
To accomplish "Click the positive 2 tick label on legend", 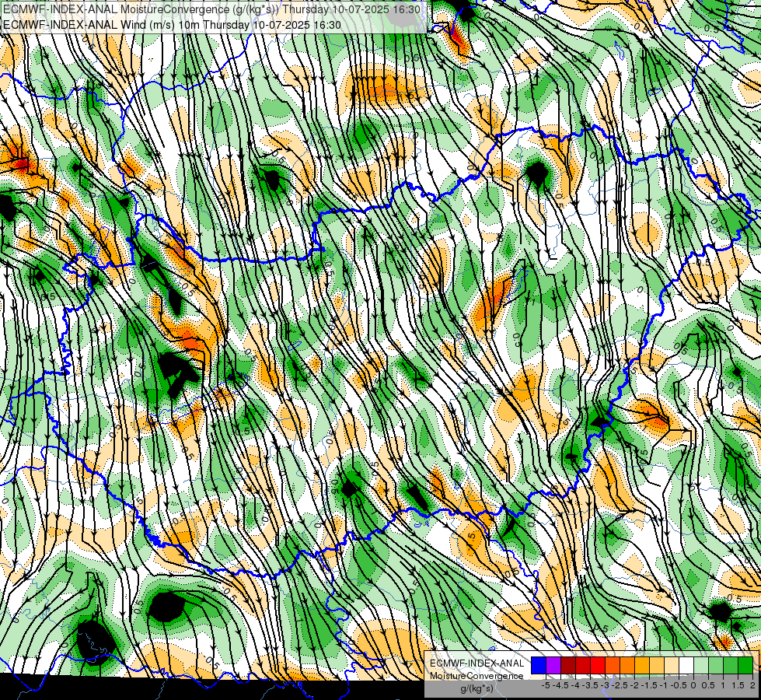I will tap(752, 685).
